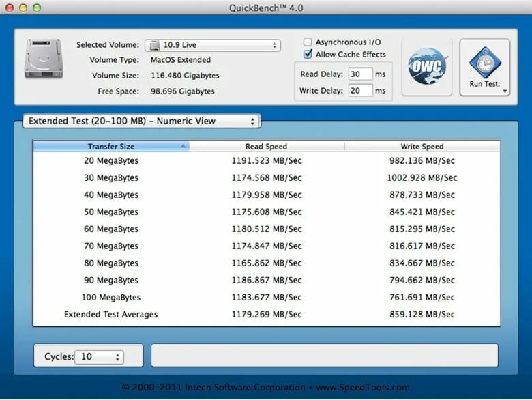Click write speed 982.136 MB/Sec
This screenshot has height=400, width=532.
422,160
